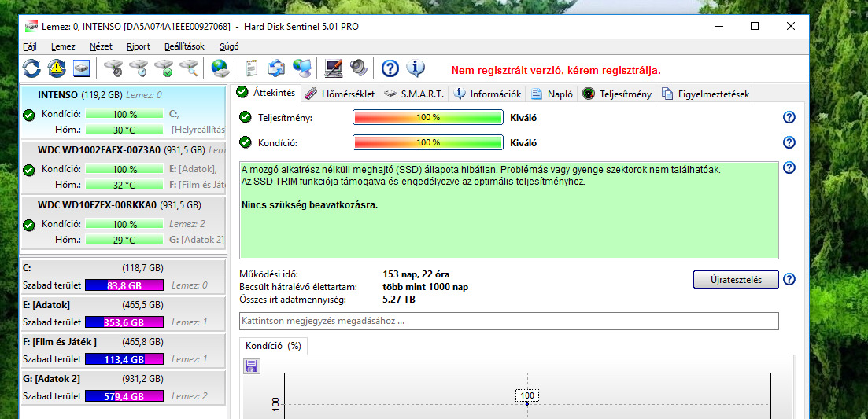The width and height of the screenshot is (868, 419).
Task: Click the refresh icon with yellow warning triangle
Action: tap(57, 68)
